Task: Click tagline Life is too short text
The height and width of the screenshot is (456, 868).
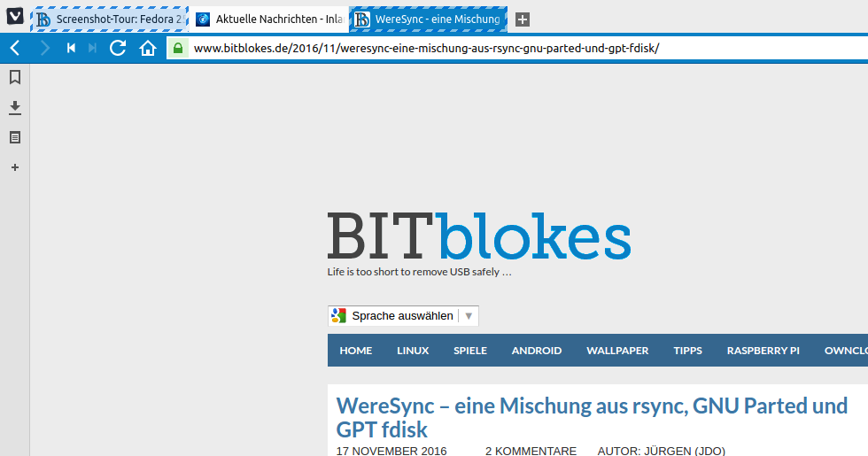Action: (x=419, y=272)
